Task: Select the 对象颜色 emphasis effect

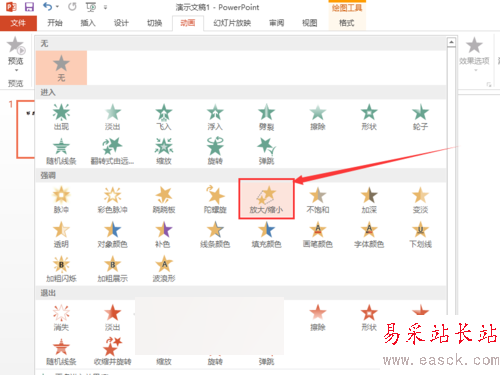Action: pyautogui.click(x=112, y=234)
